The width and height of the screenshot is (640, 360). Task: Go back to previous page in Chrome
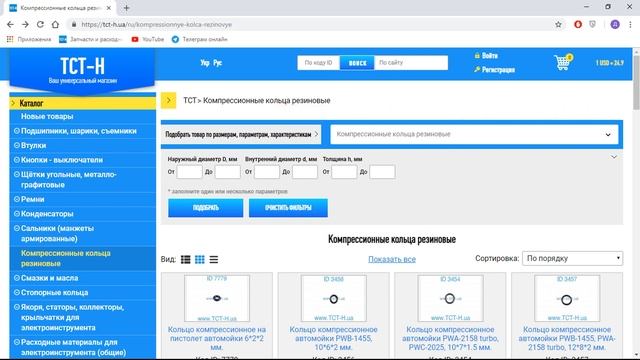click(10, 24)
